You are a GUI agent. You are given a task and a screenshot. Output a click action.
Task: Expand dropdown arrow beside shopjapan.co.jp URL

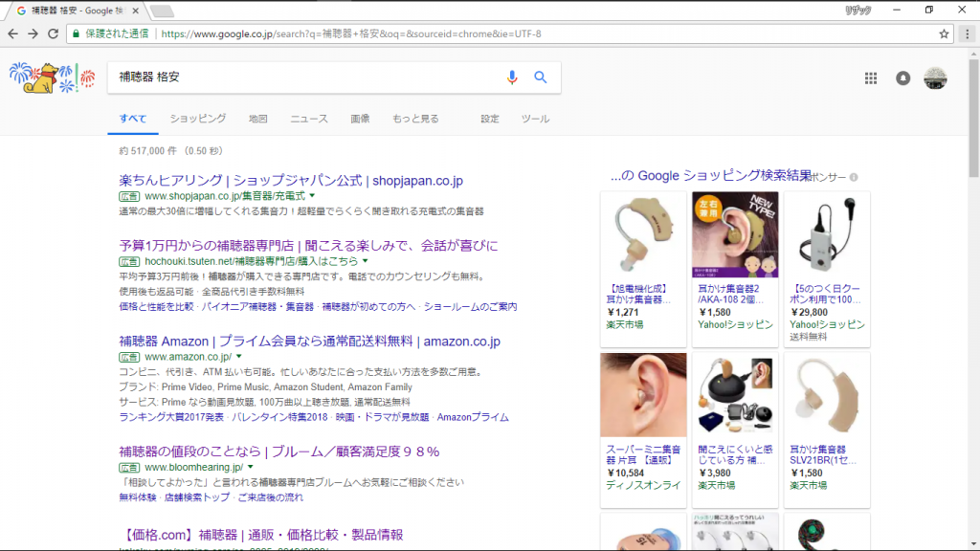312,196
